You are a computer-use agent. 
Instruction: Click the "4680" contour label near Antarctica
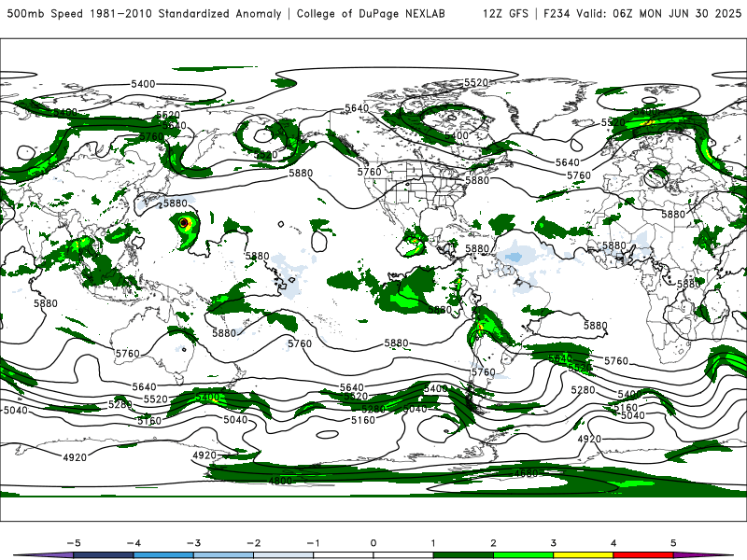pyautogui.click(x=526, y=473)
